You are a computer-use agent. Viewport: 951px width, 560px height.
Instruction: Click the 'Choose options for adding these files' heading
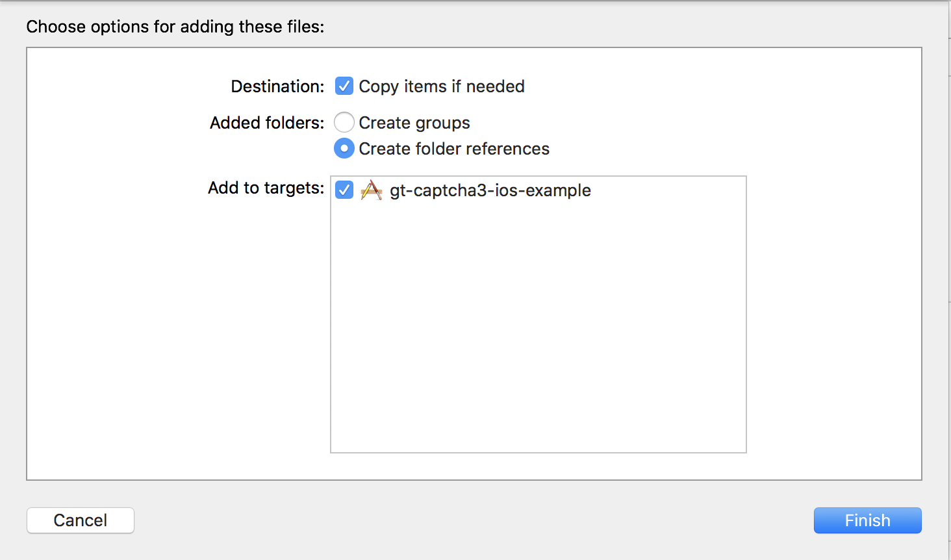click(175, 27)
